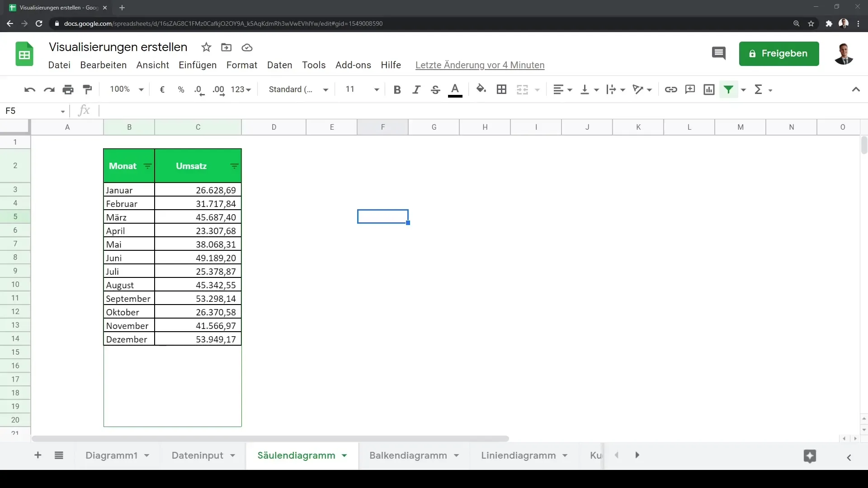Click the strikethrough formatting icon
Screen dimensions: 868x488
click(435, 89)
